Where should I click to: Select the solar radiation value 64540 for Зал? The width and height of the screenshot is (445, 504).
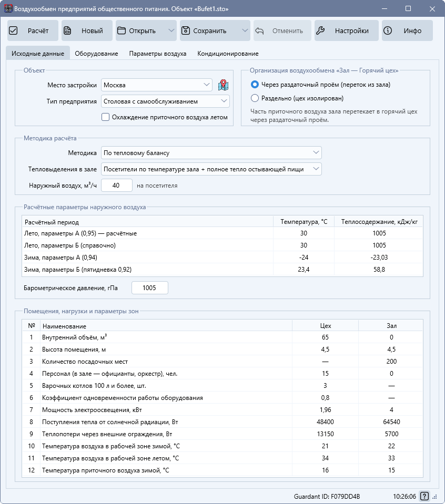coord(391,421)
